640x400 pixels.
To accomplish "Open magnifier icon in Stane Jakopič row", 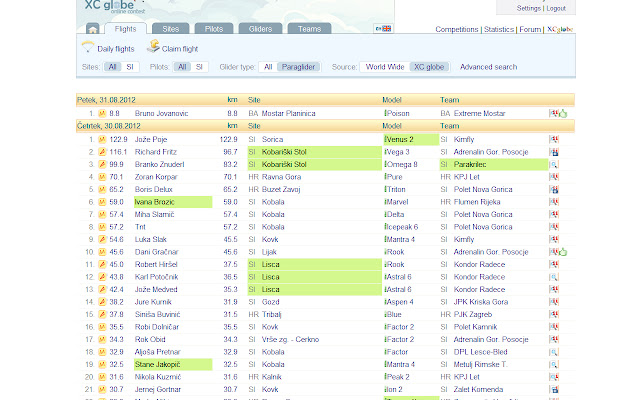I will tap(554, 364).
